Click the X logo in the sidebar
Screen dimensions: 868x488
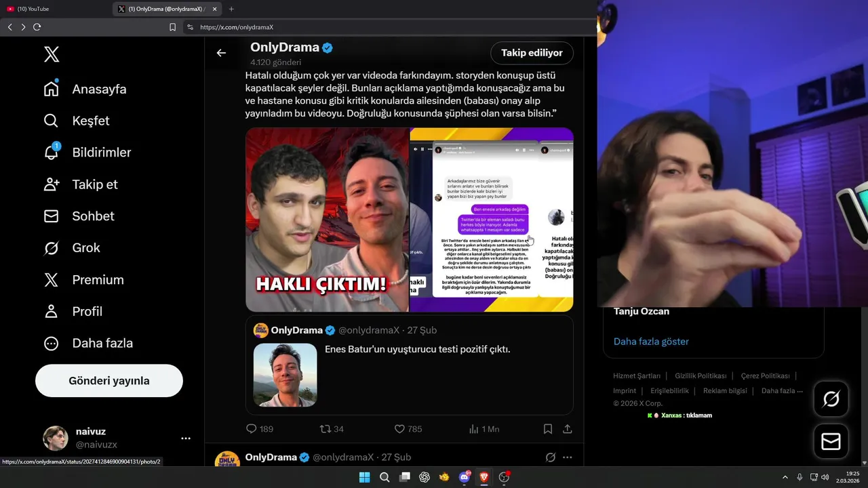click(52, 54)
